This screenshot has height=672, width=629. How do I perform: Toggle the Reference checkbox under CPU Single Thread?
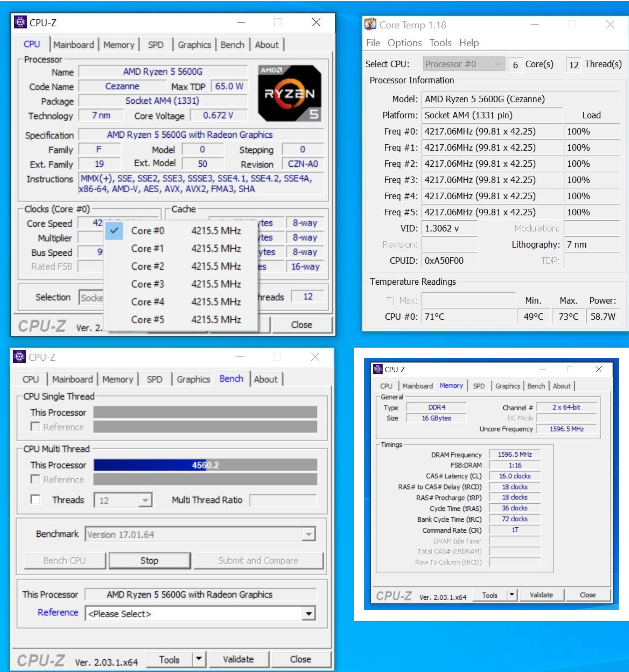point(35,426)
